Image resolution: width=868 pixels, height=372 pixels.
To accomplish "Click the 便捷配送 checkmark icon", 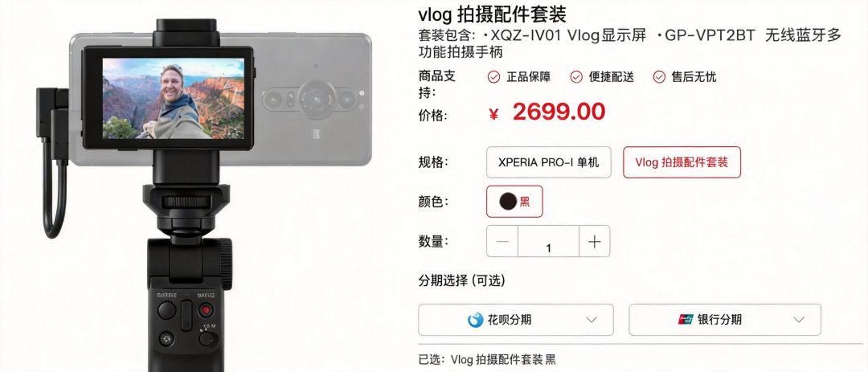I will coord(576,77).
